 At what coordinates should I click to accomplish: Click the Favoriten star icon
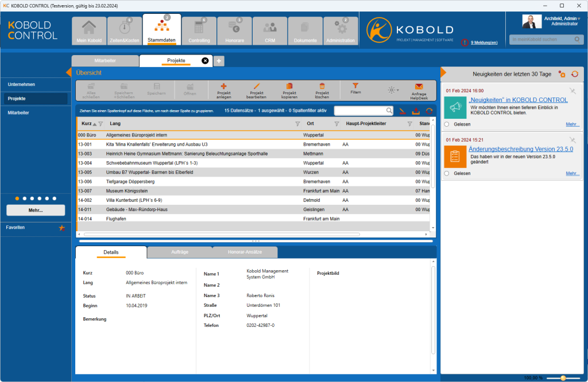click(62, 228)
